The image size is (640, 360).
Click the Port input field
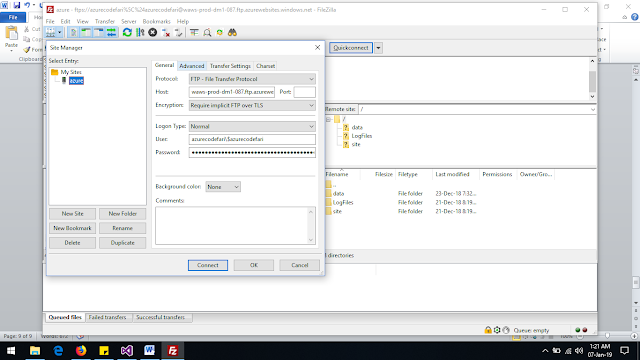click(x=304, y=92)
